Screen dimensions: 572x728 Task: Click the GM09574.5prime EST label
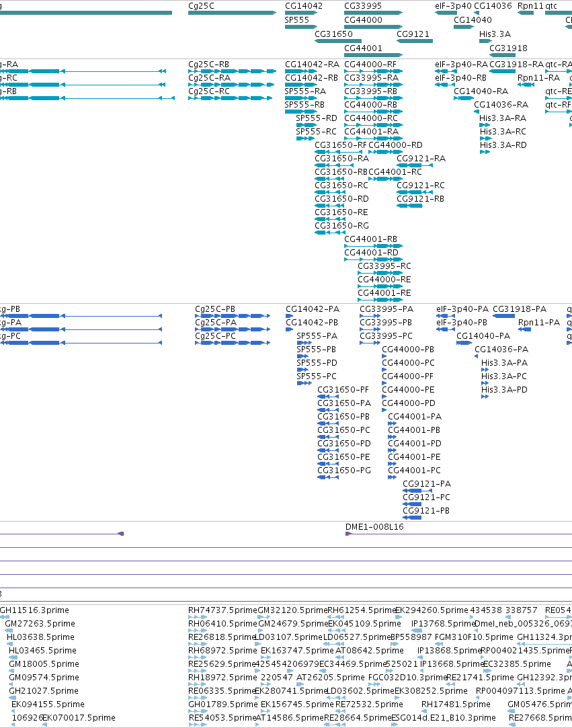pyautogui.click(x=44, y=678)
